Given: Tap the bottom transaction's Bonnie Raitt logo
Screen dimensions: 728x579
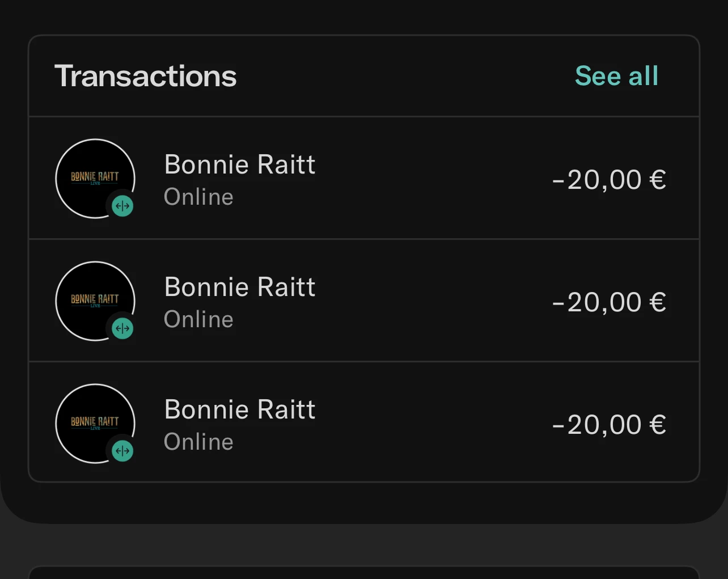Looking at the screenshot, I should (x=95, y=424).
